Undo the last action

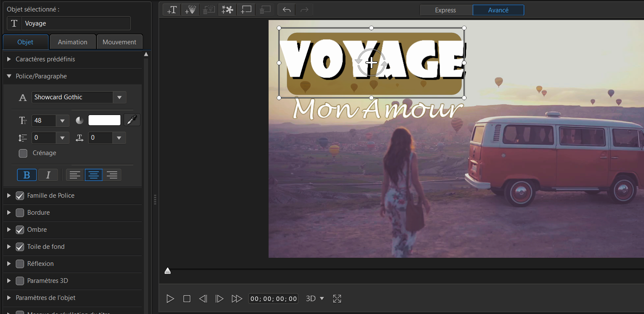pos(286,10)
